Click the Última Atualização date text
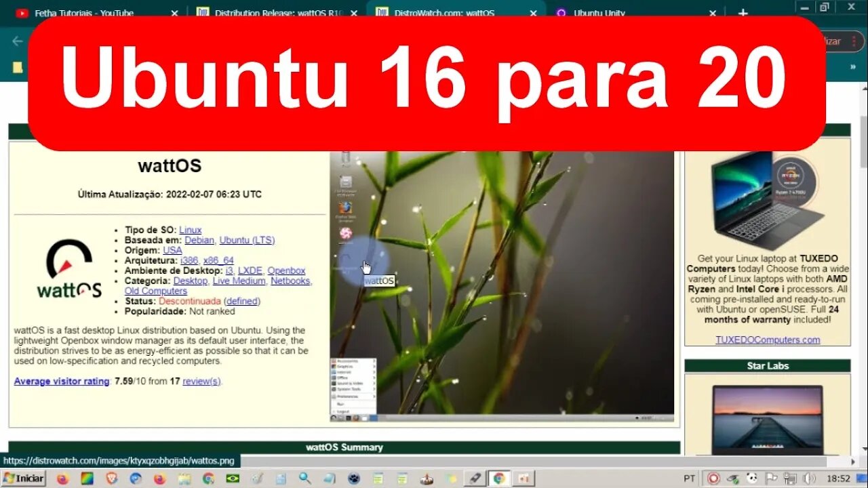 [170, 194]
